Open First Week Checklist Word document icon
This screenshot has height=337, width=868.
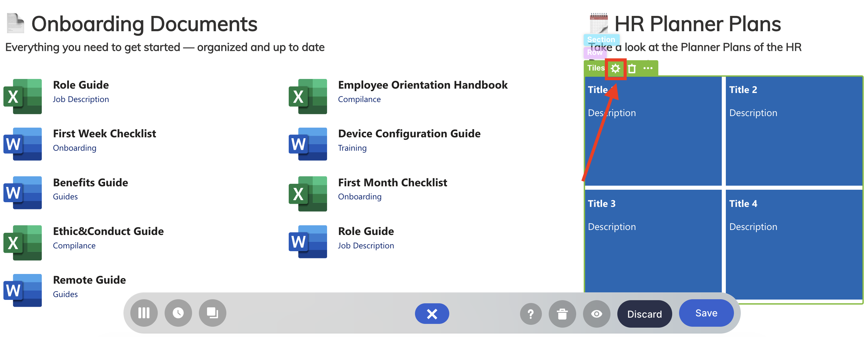point(22,144)
